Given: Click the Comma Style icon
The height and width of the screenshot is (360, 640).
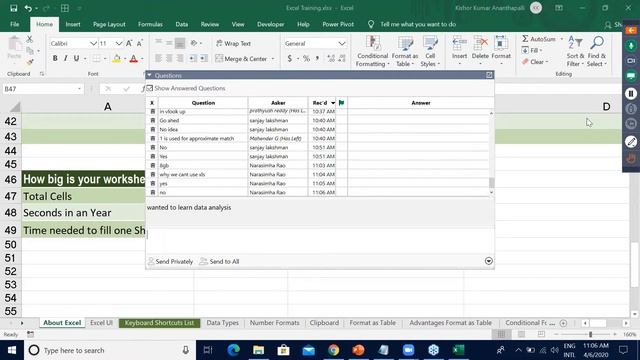Looking at the screenshot, I should (317, 59).
